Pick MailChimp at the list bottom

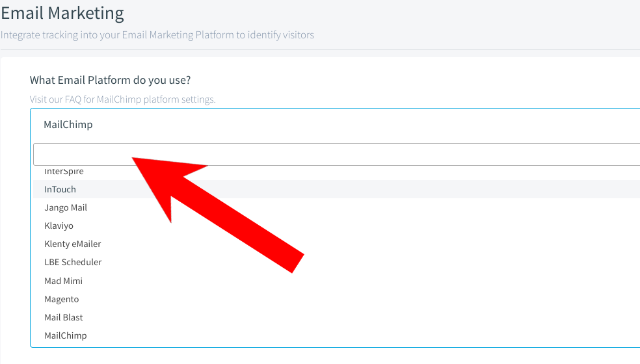pyautogui.click(x=336, y=336)
